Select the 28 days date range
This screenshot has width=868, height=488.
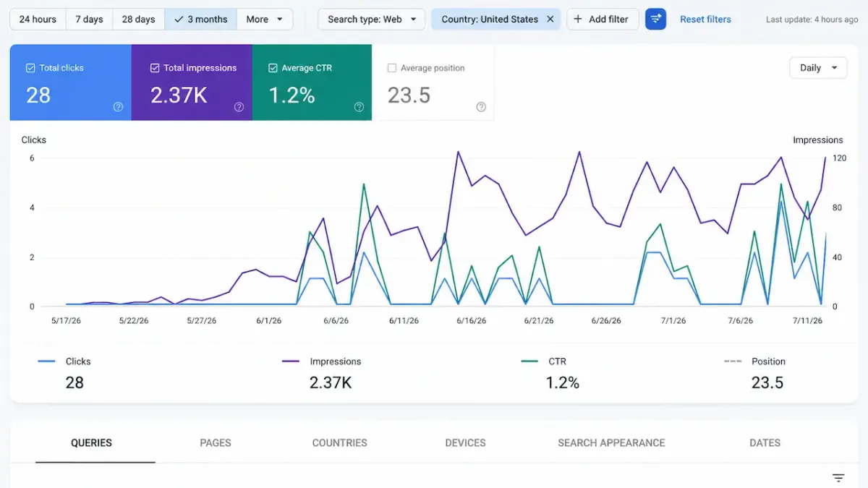(138, 20)
